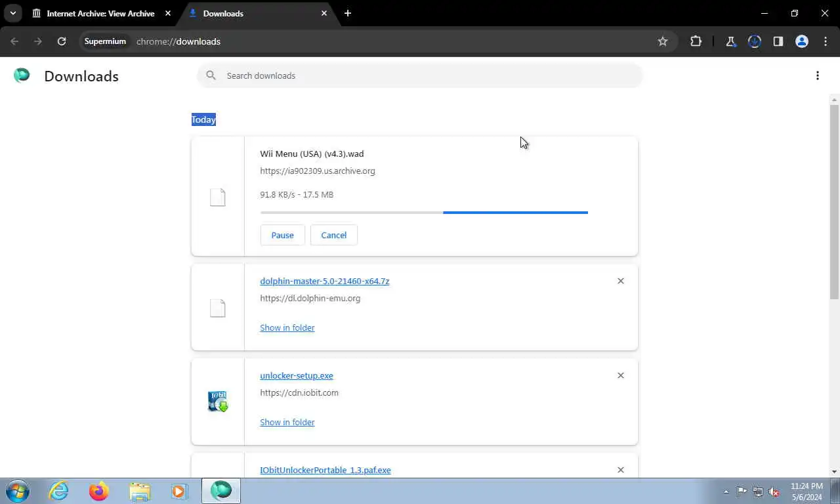Open the Chrome Labs flask icon

(730, 41)
